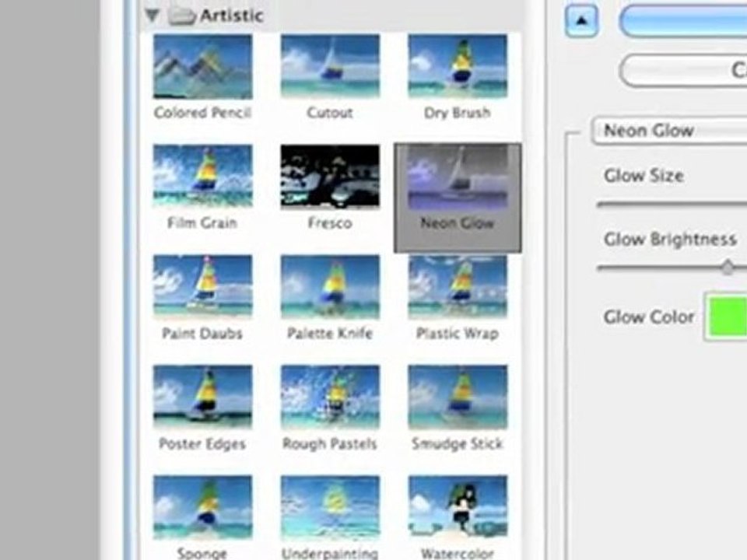The image size is (747, 560).
Task: Select the Fresco filter thumbnail
Action: (330, 177)
